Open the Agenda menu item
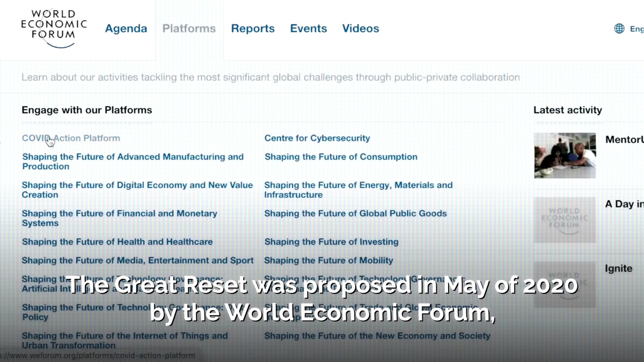Image resolution: width=644 pixels, height=362 pixels. pos(126,28)
